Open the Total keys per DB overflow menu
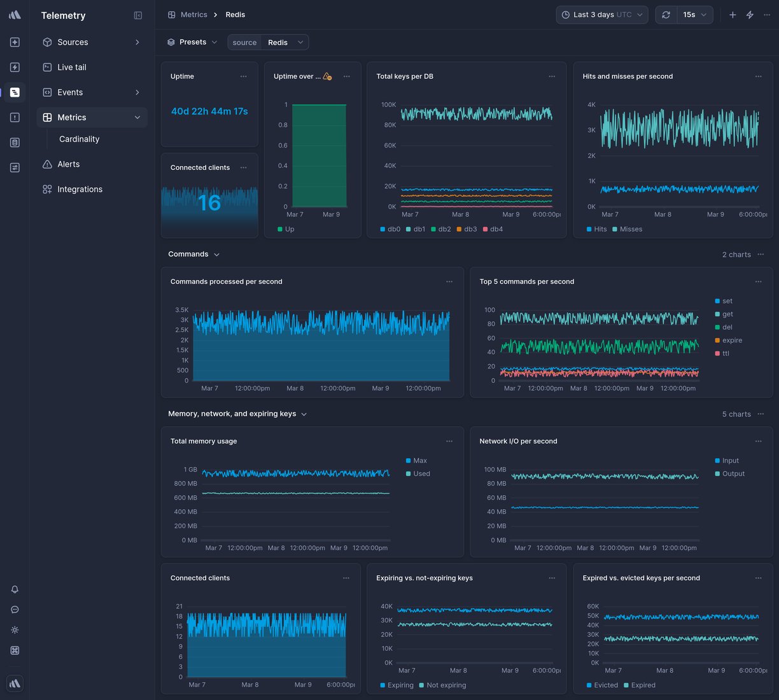 click(x=552, y=76)
